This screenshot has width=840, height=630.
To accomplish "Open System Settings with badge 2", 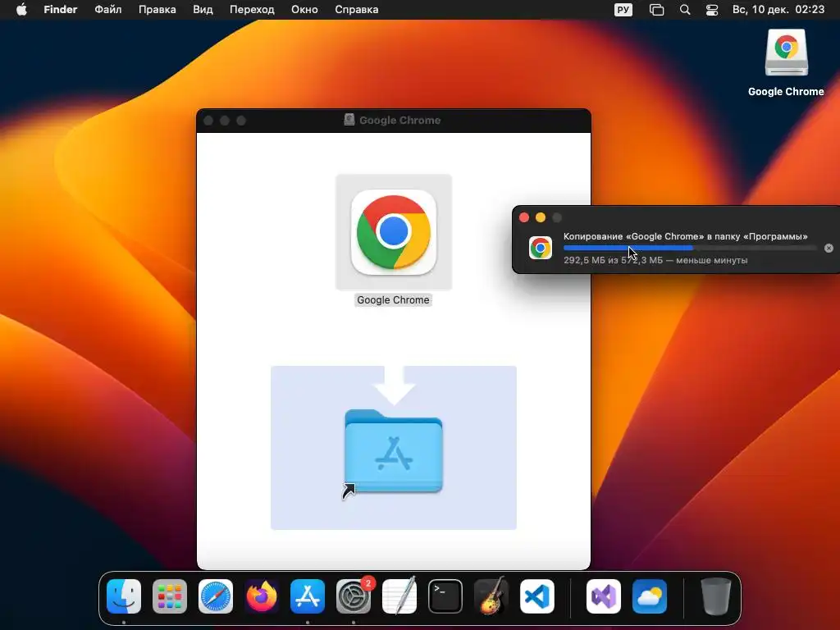I will (x=354, y=596).
